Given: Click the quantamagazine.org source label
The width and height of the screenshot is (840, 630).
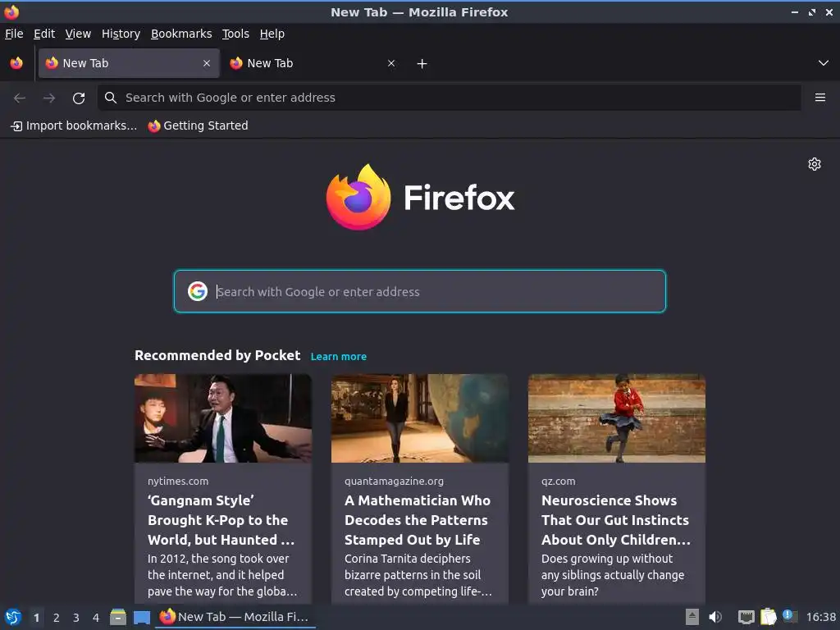Looking at the screenshot, I should click(x=394, y=481).
